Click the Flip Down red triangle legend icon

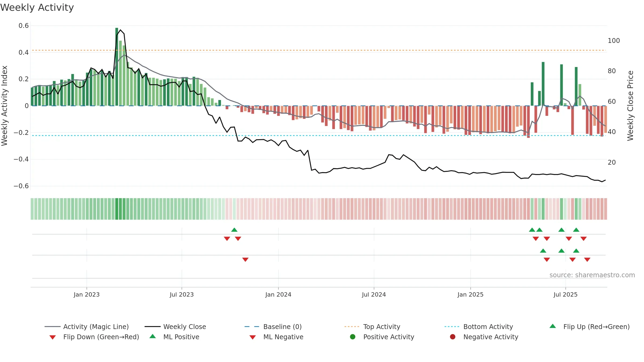point(53,337)
